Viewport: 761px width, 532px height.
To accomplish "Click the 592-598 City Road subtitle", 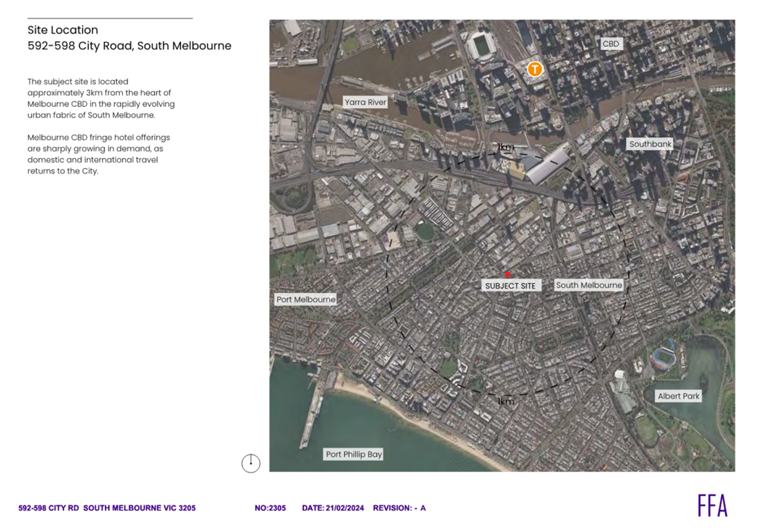I will click(130, 46).
